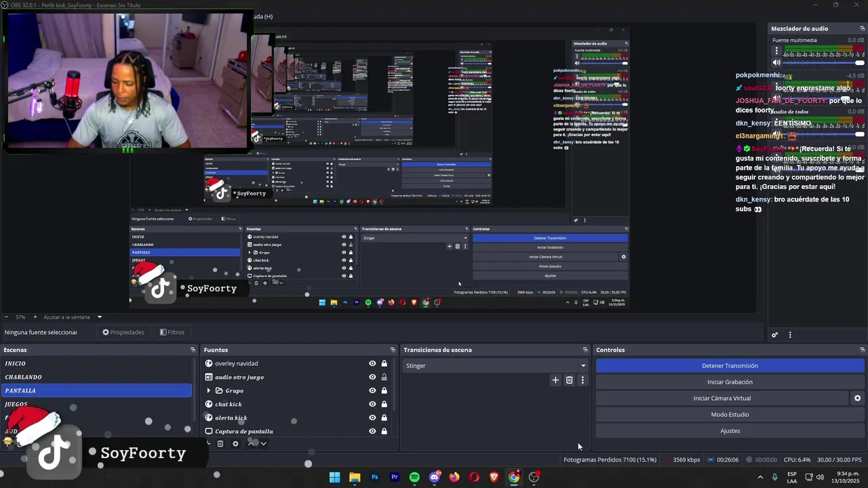
Task: Open Ajustar a la ventana scaling dropdown
Action: 73,317
